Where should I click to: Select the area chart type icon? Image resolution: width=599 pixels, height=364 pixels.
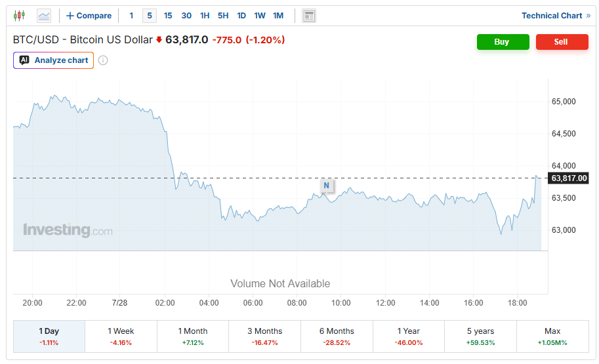[x=44, y=16]
